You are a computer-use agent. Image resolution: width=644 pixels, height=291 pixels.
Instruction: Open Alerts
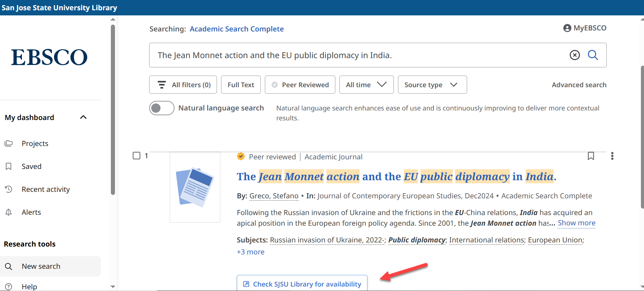point(31,212)
